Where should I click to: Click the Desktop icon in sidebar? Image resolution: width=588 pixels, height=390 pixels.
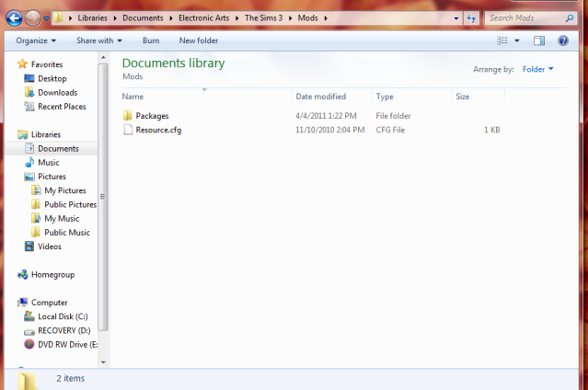pos(29,78)
